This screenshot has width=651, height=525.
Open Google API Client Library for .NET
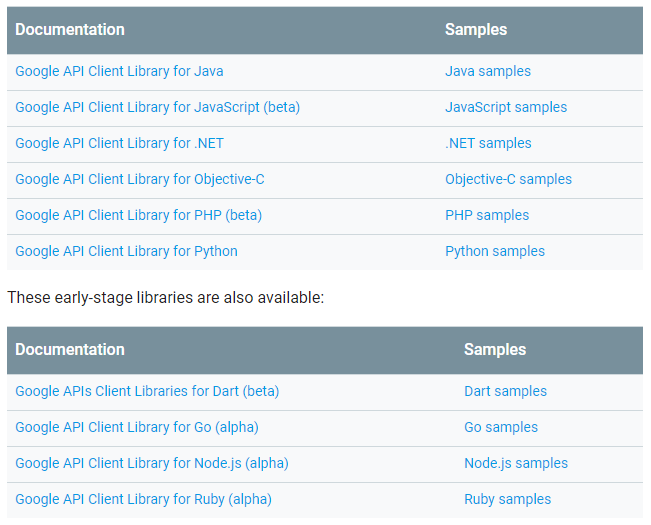pyautogui.click(x=119, y=143)
